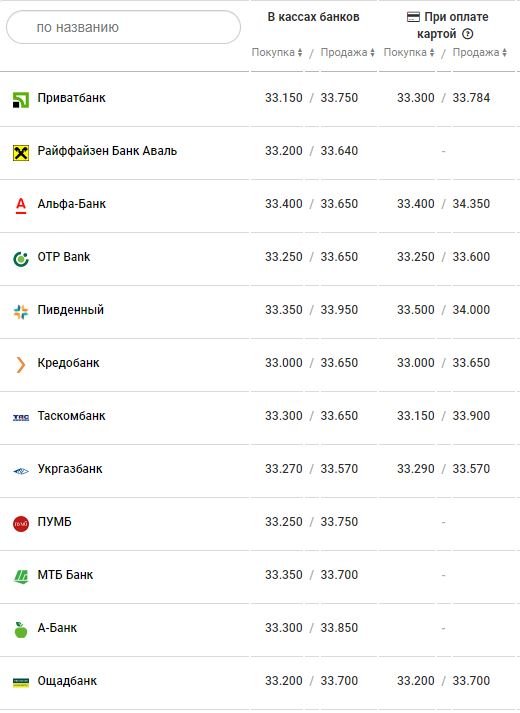The width and height of the screenshot is (520, 713).
Task: Open the Таскомбанк bank link
Action: pos(71,416)
